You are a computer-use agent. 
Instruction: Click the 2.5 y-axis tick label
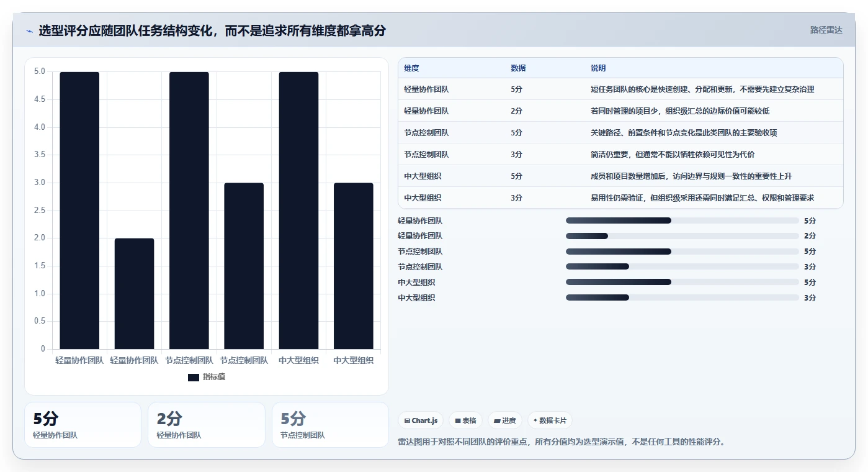pyautogui.click(x=39, y=211)
